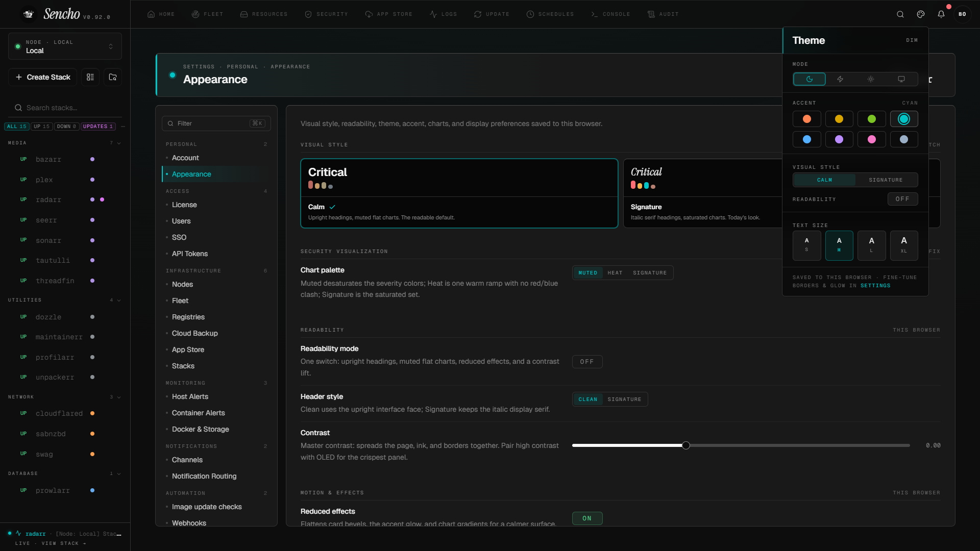Open the Update page
Screen dimensions: 980x551
[x=492, y=14]
